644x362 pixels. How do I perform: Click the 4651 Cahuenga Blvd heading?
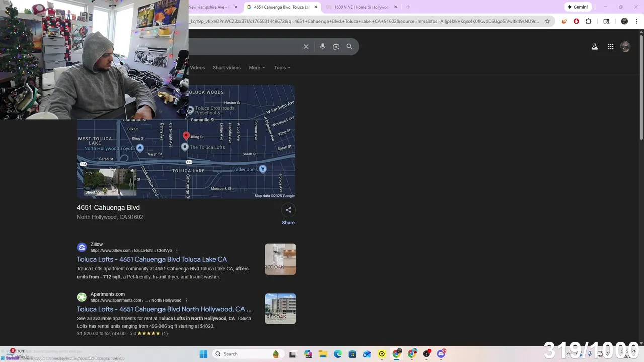(108, 208)
